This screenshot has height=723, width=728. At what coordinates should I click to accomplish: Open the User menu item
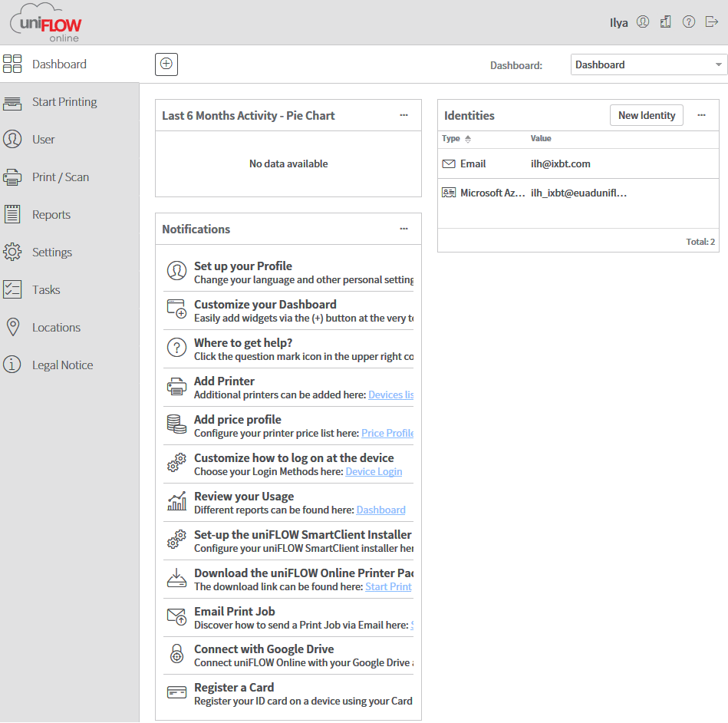[x=70, y=140]
